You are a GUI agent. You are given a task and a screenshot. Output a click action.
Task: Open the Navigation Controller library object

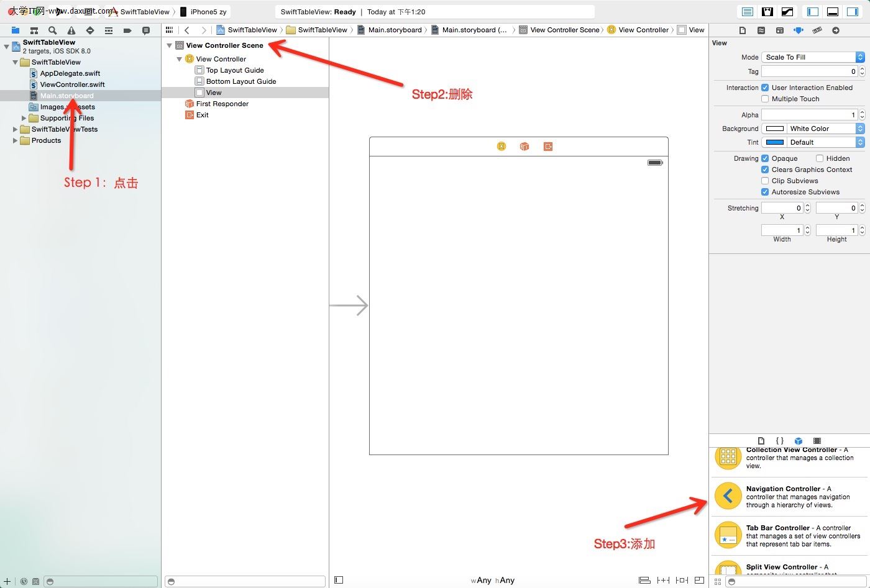click(728, 496)
